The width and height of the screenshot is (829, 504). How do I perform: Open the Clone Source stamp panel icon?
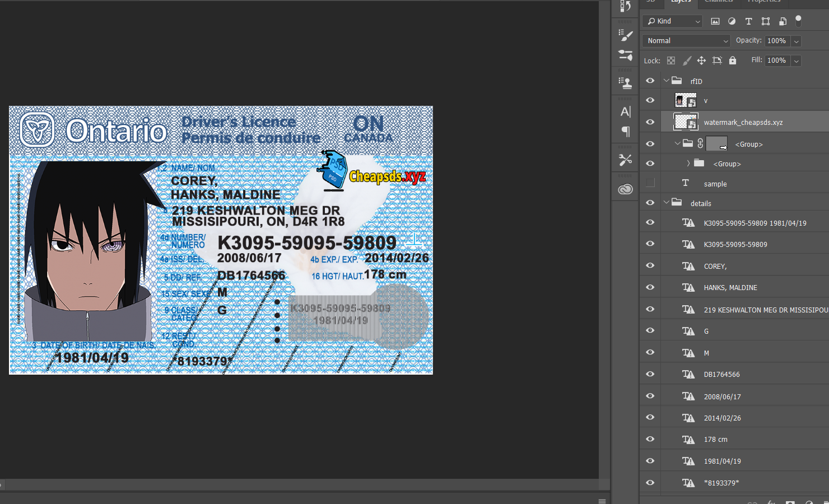(625, 83)
